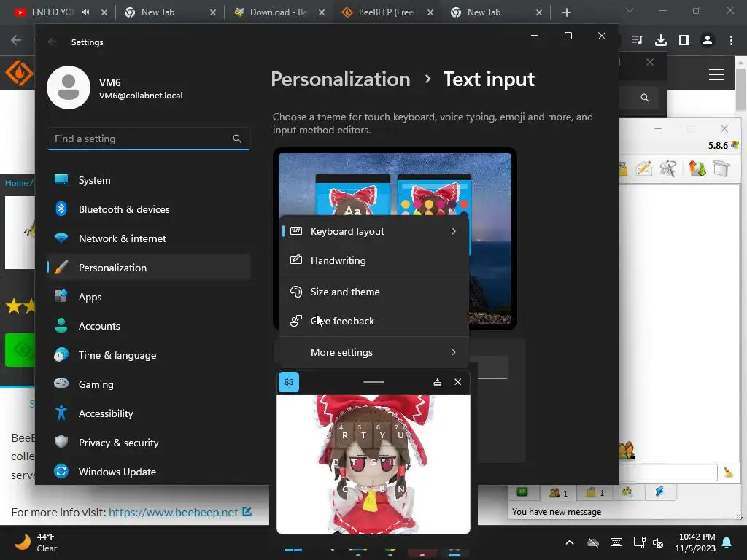Click the search magnifier in Find a setting
This screenshot has height=560, width=747.
click(x=237, y=139)
